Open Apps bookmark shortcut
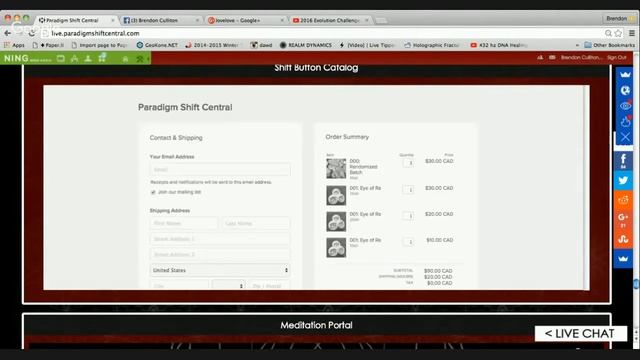 coord(14,45)
